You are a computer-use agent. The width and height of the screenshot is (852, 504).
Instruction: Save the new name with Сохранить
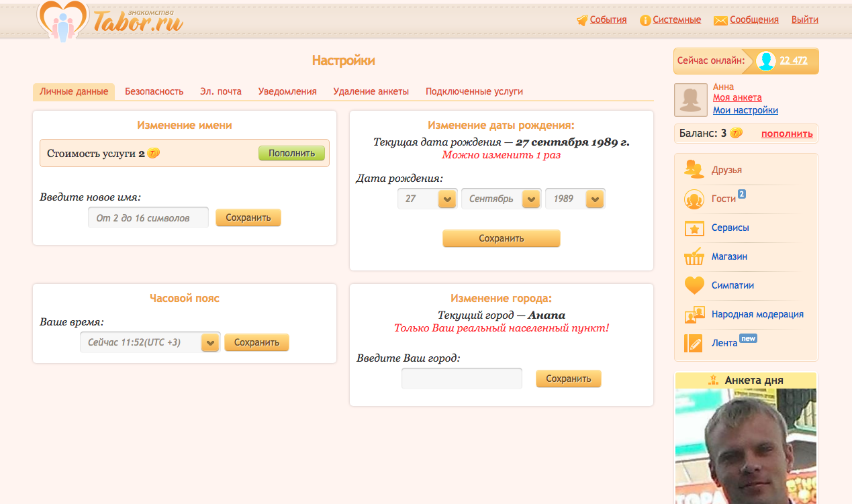coord(248,217)
